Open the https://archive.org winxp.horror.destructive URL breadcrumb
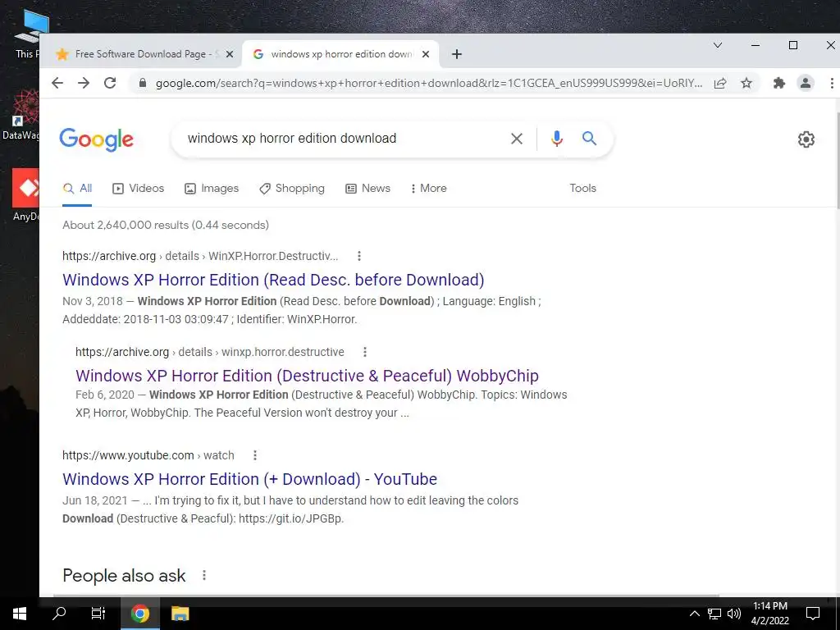 (x=209, y=352)
